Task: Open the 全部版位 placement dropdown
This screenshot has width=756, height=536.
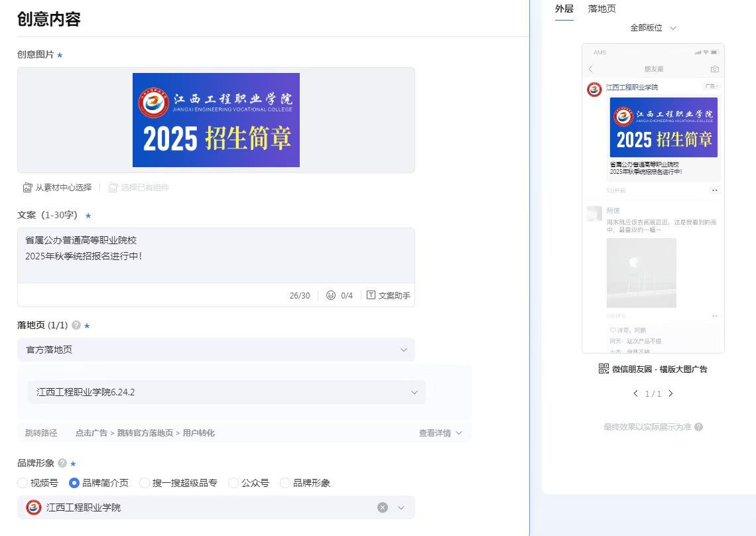Action: click(x=653, y=28)
